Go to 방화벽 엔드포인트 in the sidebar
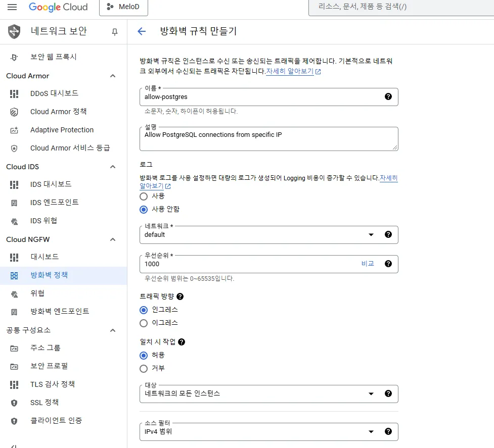This screenshot has width=494, height=448. (x=60, y=312)
